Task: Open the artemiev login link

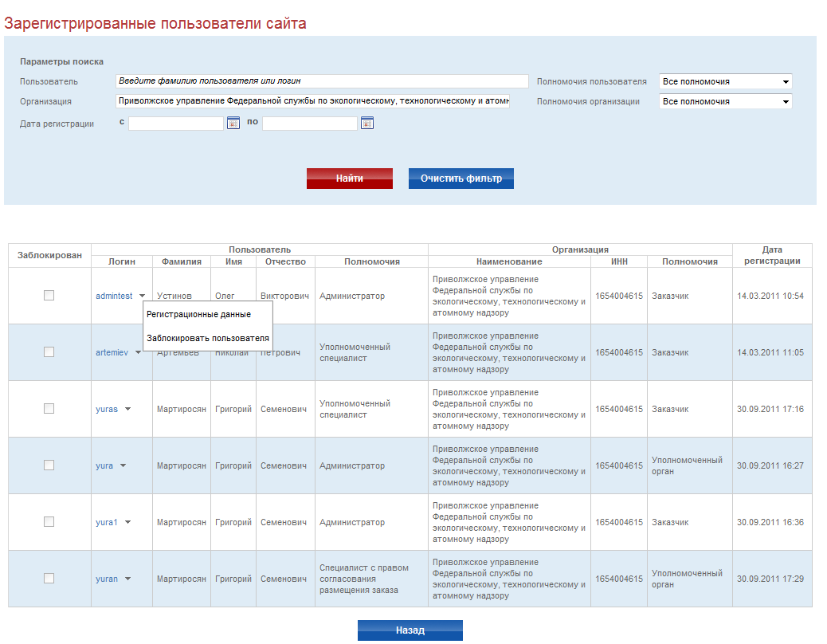Action: [112, 352]
